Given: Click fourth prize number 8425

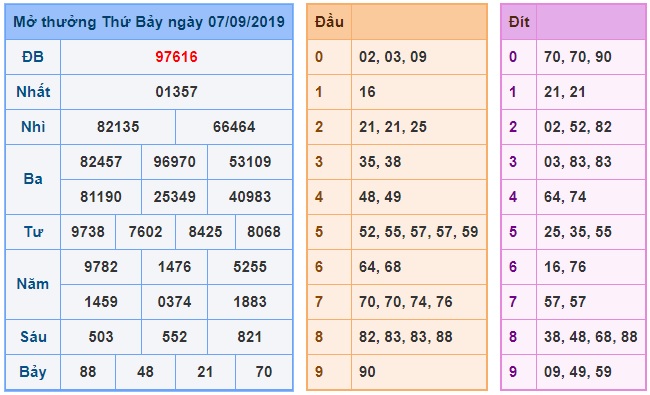Looking at the screenshot, I should point(205,232).
